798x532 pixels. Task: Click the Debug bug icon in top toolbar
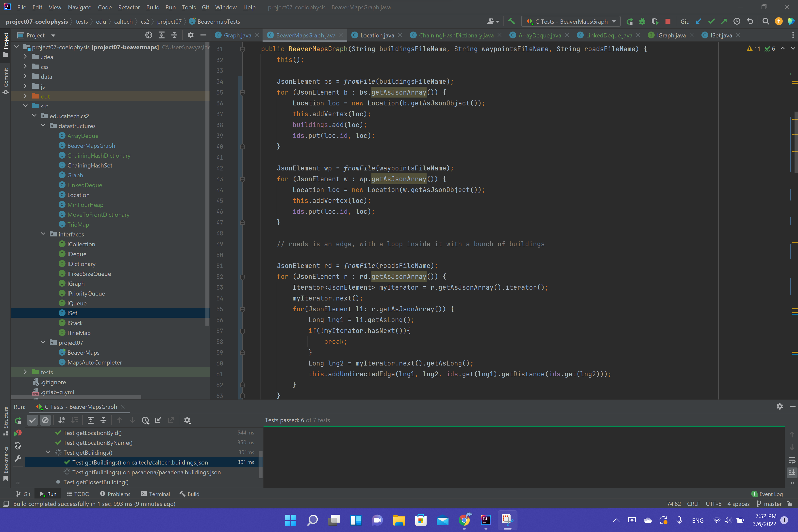(642, 21)
